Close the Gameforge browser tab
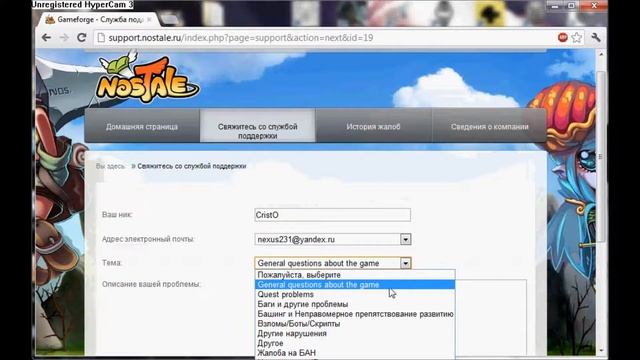This screenshot has width=640, height=360. coord(149,20)
